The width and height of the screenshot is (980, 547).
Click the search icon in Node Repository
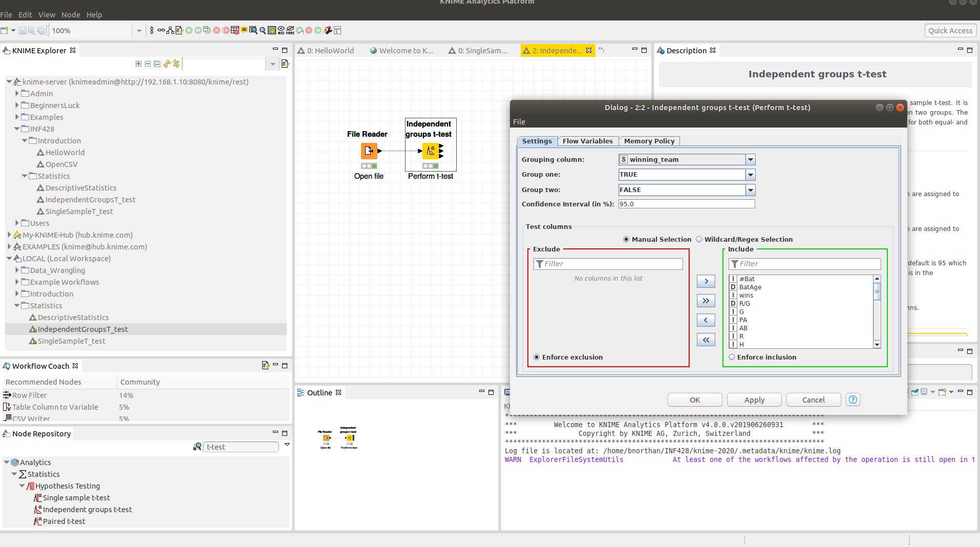(197, 447)
